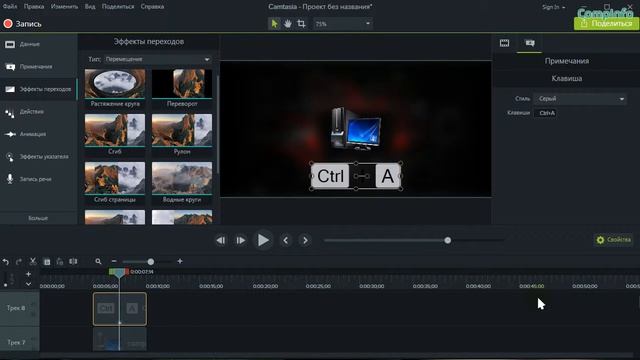The height and width of the screenshot is (360, 640).
Task: Select the Переворот transition thumbnail
Action: tap(182, 84)
